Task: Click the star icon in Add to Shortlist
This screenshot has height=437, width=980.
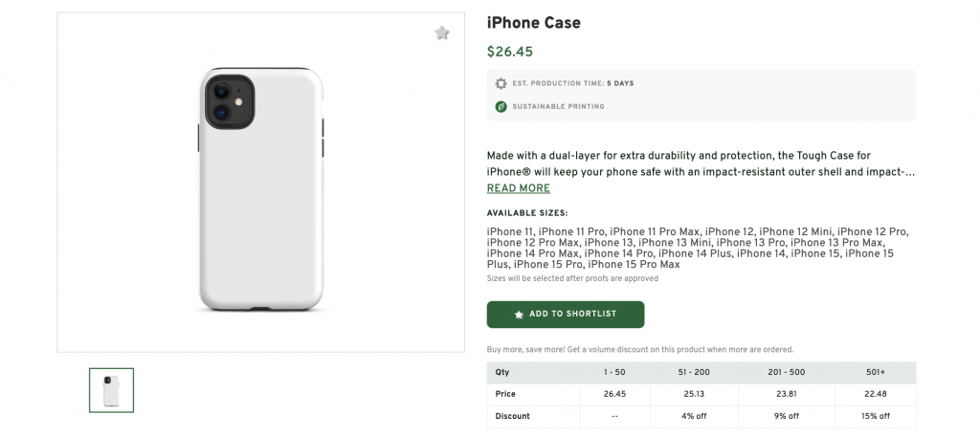Action: pos(519,315)
